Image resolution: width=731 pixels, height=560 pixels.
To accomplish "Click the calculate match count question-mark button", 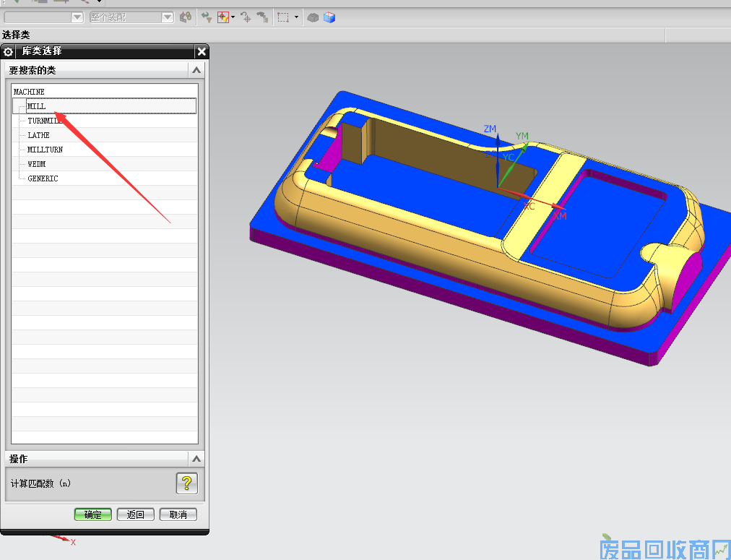I will pyautogui.click(x=186, y=483).
